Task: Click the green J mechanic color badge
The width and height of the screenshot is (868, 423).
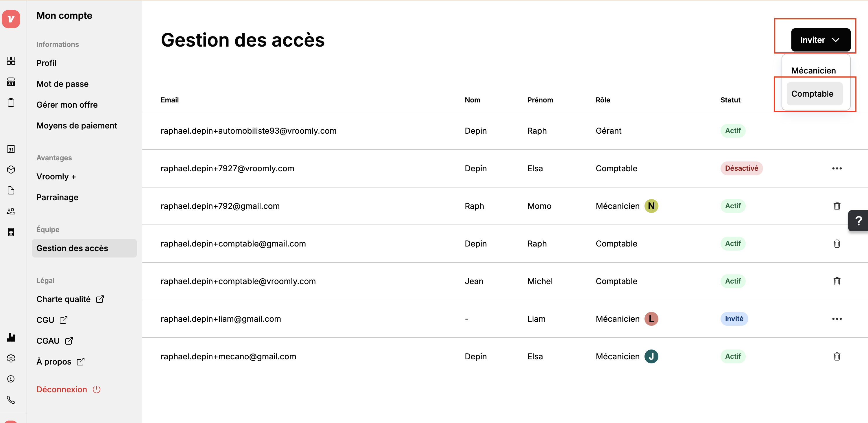Action: (x=651, y=356)
